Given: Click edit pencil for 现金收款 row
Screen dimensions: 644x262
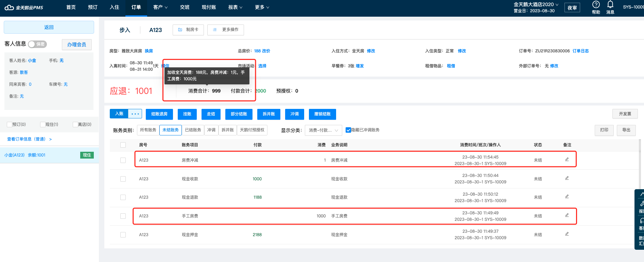Looking at the screenshot, I should tap(567, 178).
